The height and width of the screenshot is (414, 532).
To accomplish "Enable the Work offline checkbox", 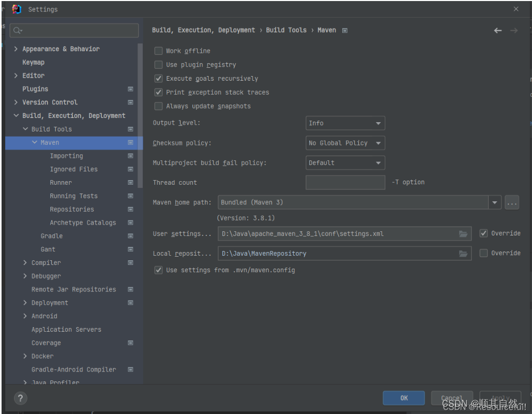I will (x=158, y=51).
